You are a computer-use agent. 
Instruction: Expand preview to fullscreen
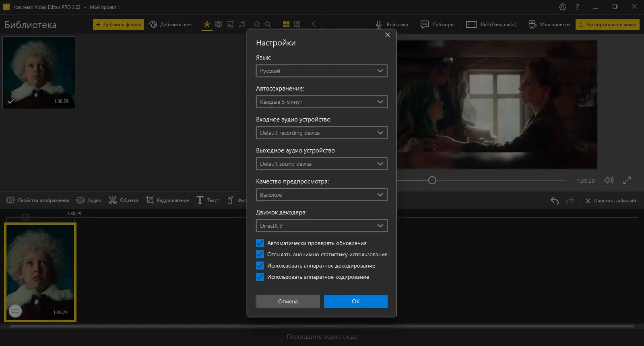point(627,181)
